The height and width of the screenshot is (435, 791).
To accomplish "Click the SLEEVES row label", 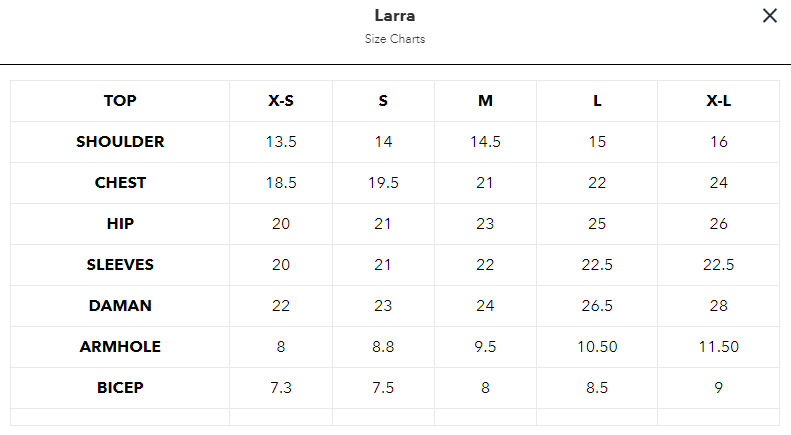I will (120, 265).
